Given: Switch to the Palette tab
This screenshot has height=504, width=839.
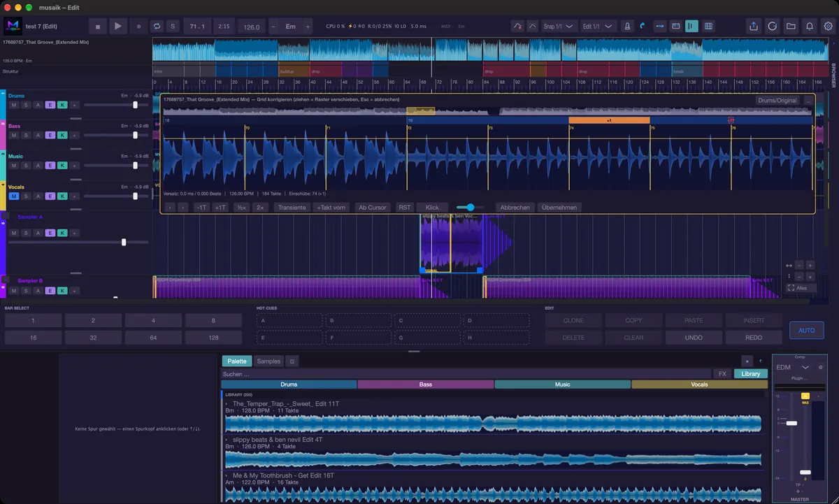Looking at the screenshot, I should pos(237,361).
